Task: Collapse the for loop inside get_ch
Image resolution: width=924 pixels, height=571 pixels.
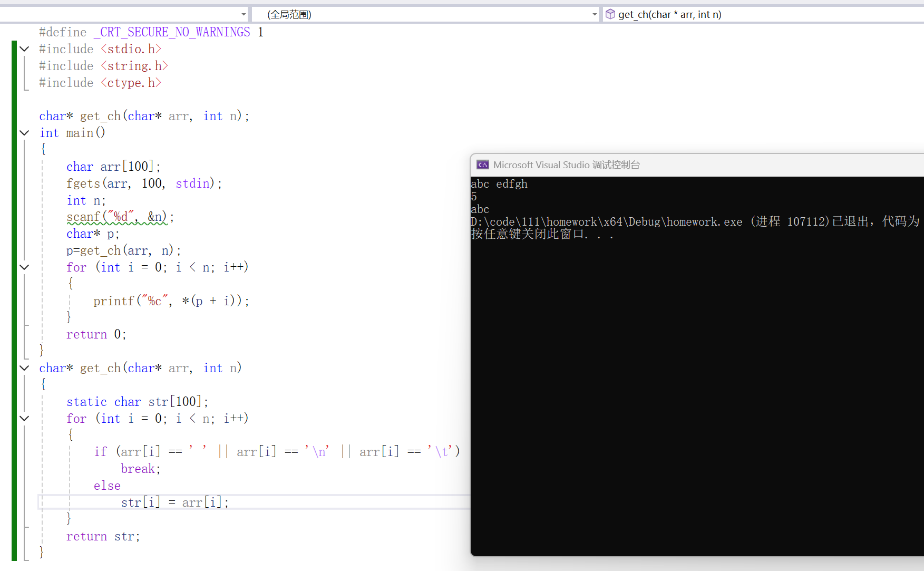Action: pos(24,419)
